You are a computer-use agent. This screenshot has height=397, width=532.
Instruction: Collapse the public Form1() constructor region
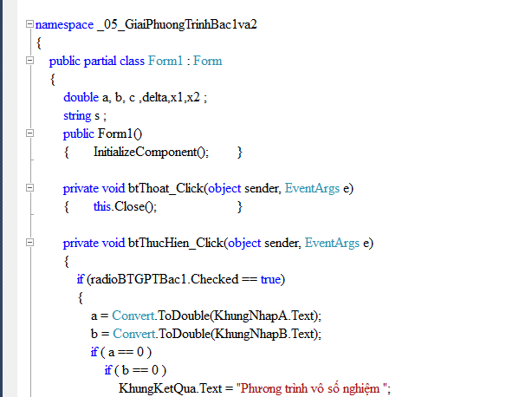pos(29,133)
